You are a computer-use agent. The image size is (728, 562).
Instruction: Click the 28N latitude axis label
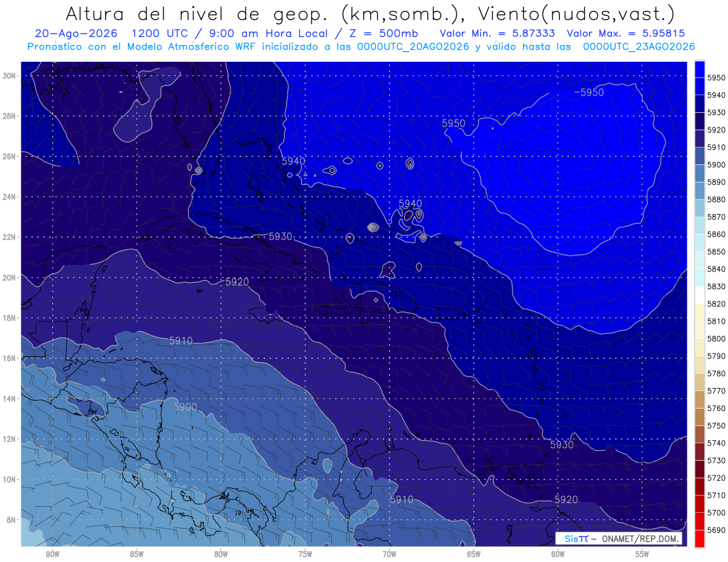[9, 116]
